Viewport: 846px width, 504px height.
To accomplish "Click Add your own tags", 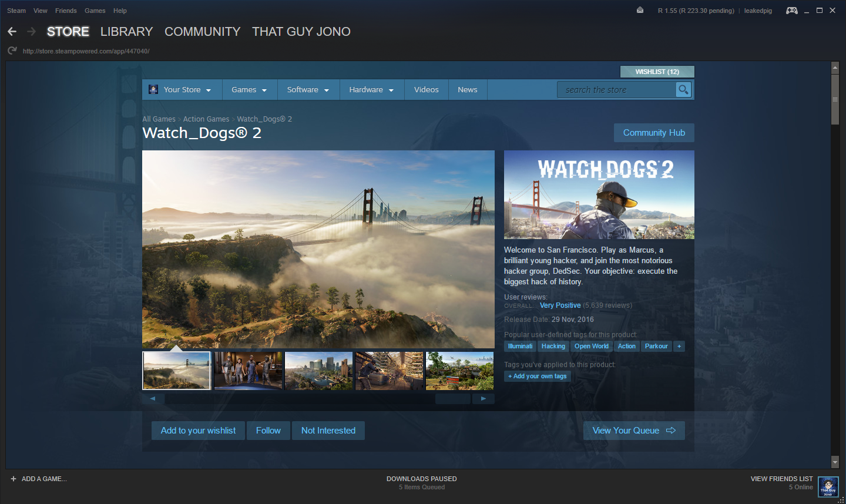I will tap(538, 377).
